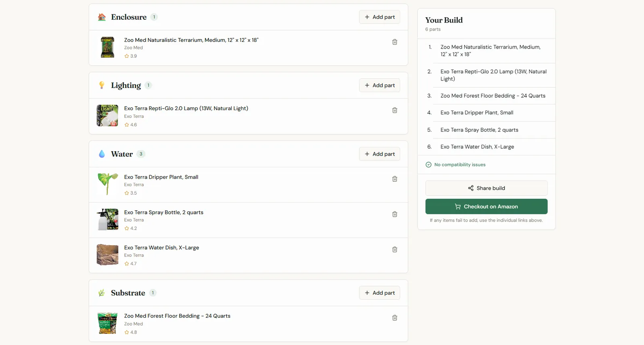
Task: Click 'No compatibility issues' status text
Action: click(x=460, y=165)
